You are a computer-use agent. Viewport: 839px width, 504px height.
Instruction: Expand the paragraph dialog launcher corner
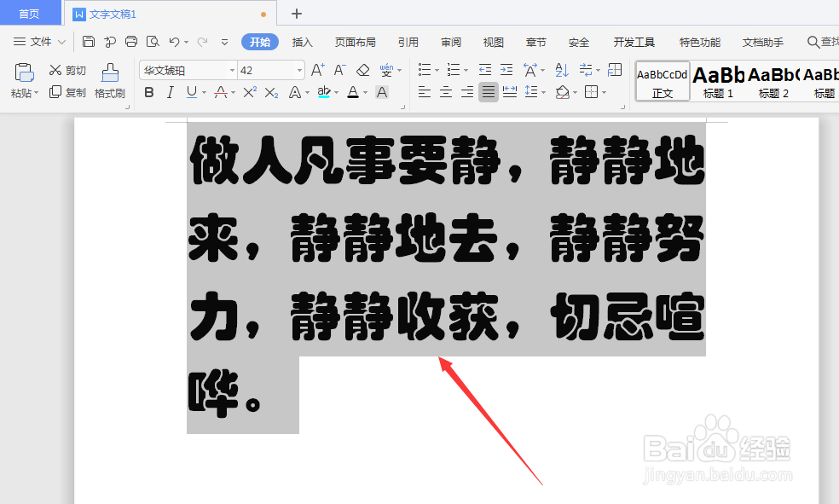pyautogui.click(x=622, y=107)
